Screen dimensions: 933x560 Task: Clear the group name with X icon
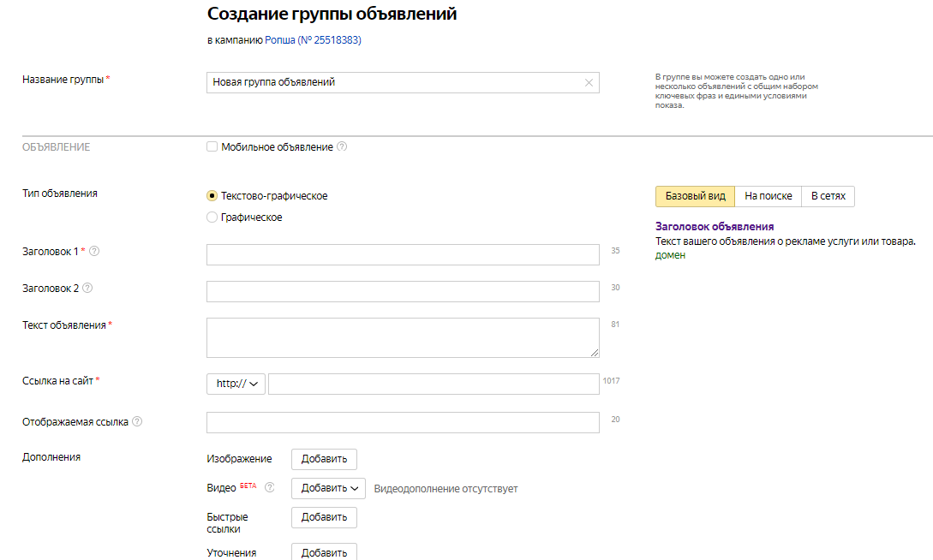589,82
